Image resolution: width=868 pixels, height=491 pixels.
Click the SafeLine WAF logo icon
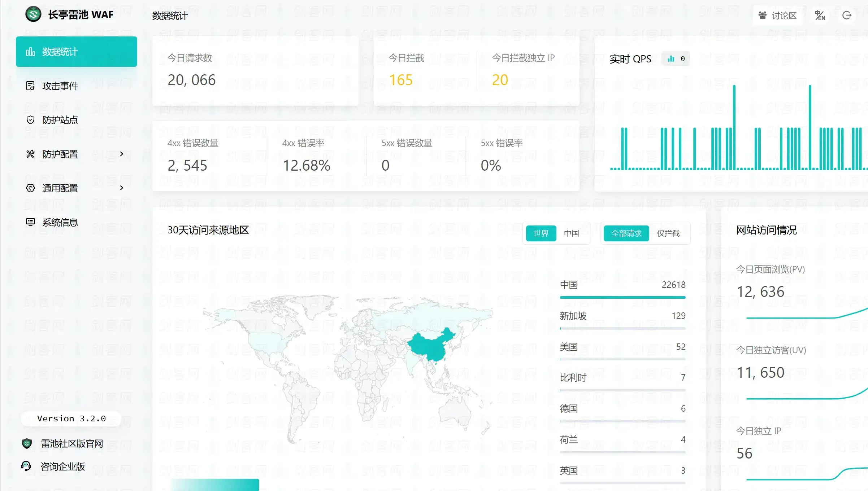(x=33, y=14)
